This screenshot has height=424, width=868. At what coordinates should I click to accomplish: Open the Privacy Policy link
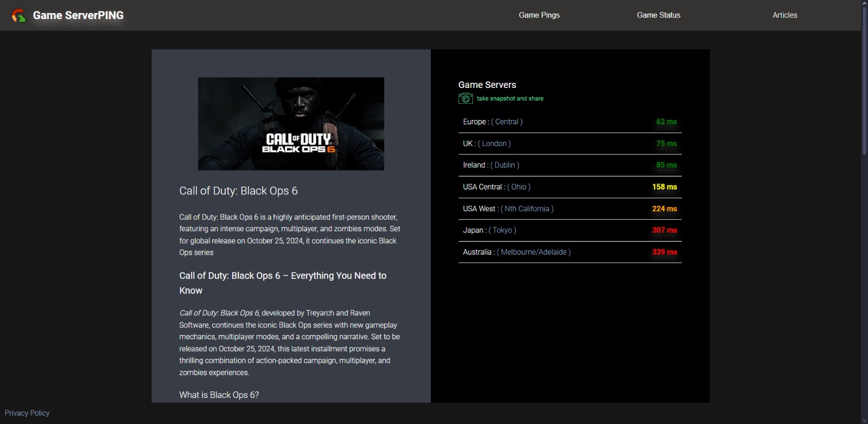[x=27, y=413]
